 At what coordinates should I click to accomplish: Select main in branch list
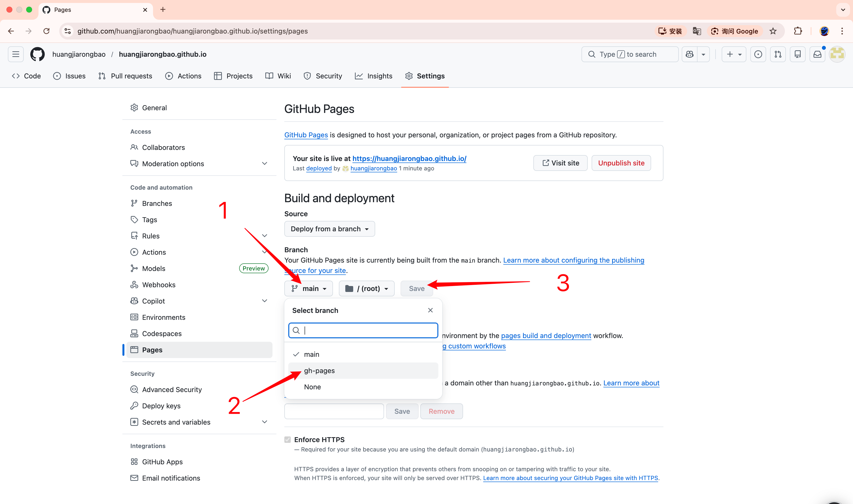click(x=363, y=354)
